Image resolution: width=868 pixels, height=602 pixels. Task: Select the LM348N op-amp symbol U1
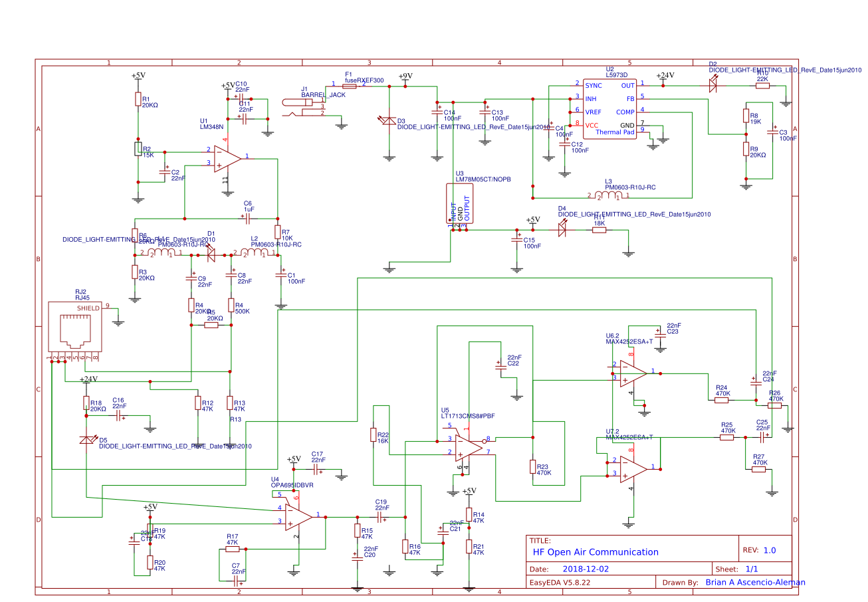coord(226,157)
